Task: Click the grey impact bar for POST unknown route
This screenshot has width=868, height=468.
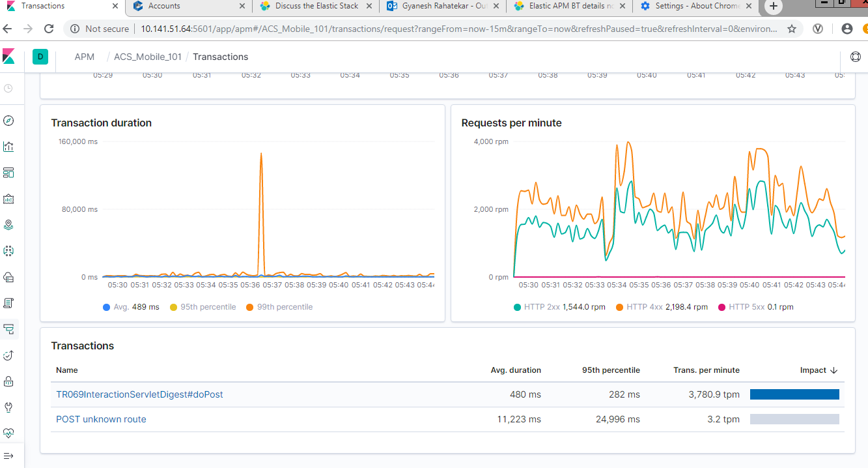Action: (794, 419)
